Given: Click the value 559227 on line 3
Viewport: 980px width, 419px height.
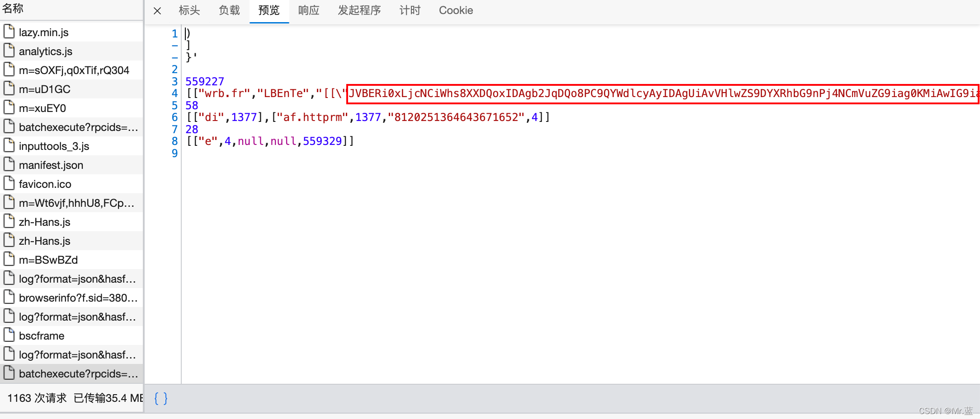Looking at the screenshot, I should pyautogui.click(x=205, y=81).
